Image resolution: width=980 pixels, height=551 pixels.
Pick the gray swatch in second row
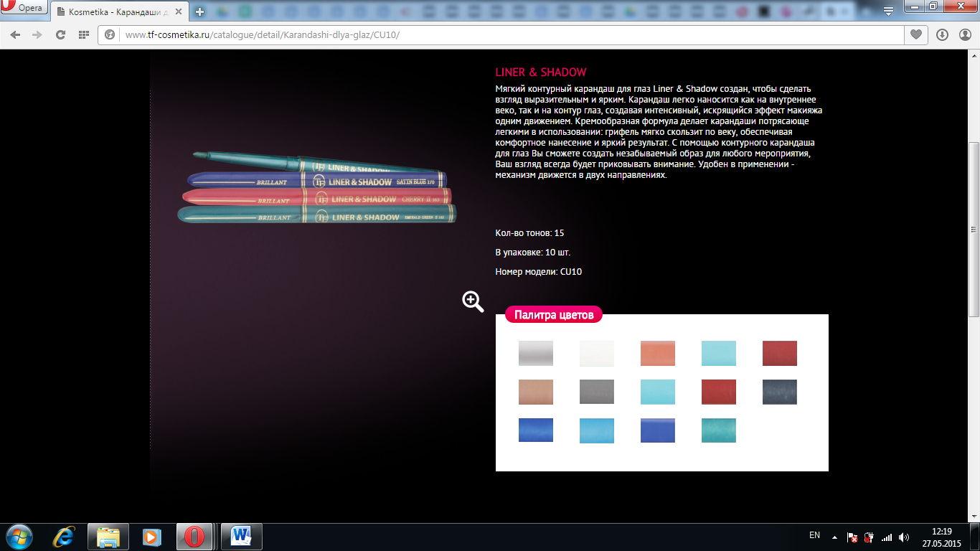coord(597,392)
